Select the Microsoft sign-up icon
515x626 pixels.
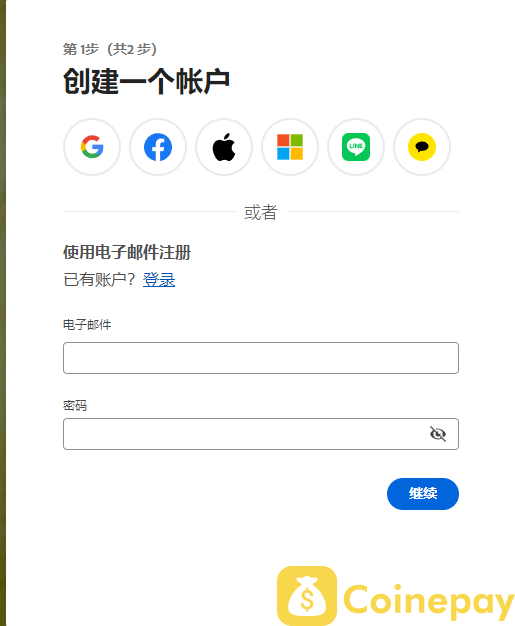coord(290,147)
